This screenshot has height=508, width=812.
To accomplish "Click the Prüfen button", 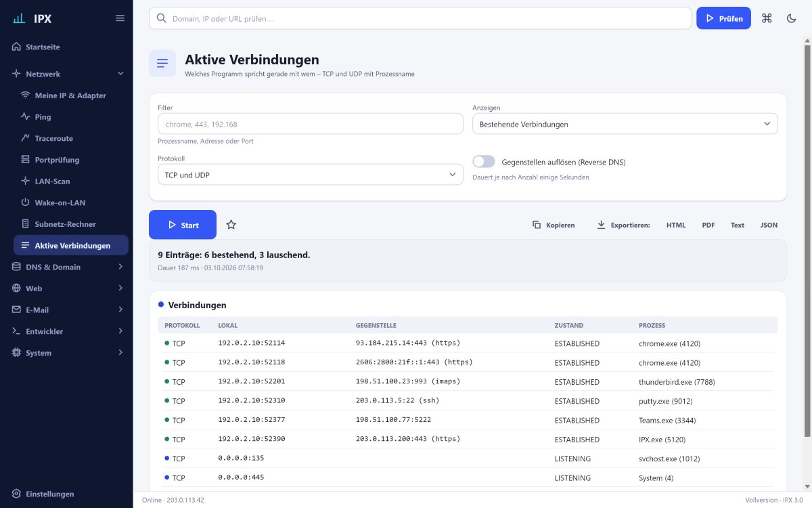I will (x=723, y=18).
